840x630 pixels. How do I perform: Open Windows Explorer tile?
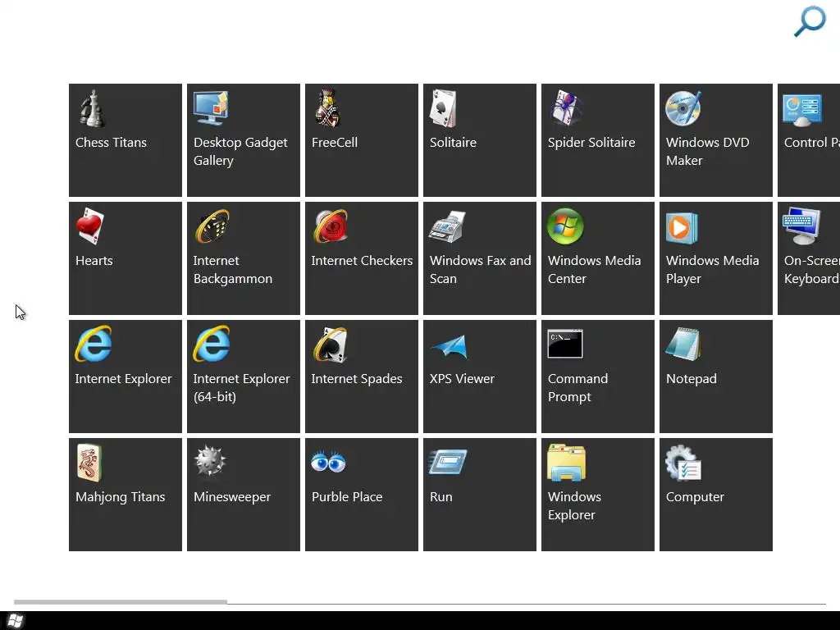click(x=598, y=495)
